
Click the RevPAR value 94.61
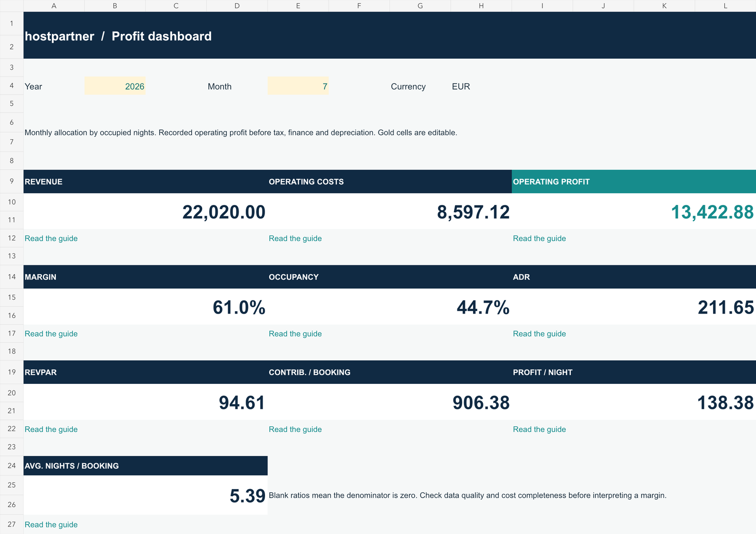pos(242,403)
